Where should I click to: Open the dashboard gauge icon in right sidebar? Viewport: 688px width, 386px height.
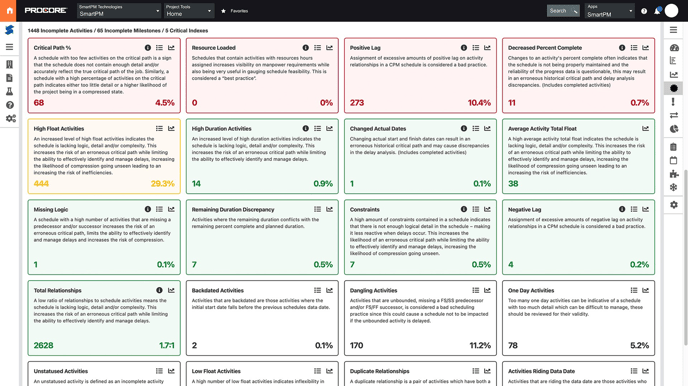click(x=674, y=47)
